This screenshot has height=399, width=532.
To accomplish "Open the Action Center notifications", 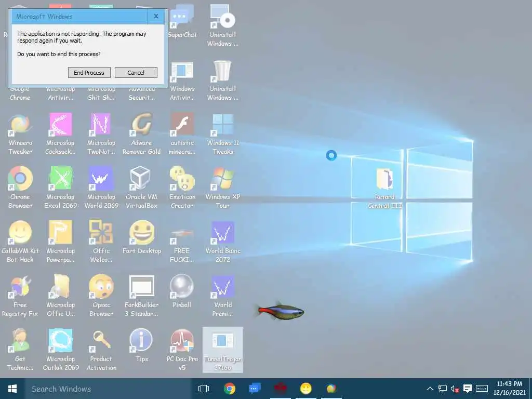I will pyautogui.click(x=468, y=389).
